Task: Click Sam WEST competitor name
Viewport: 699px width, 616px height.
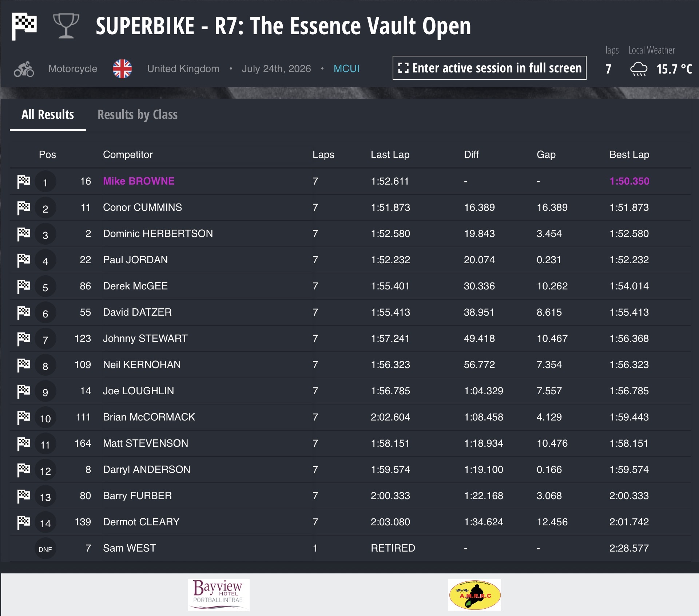Action: point(129,548)
